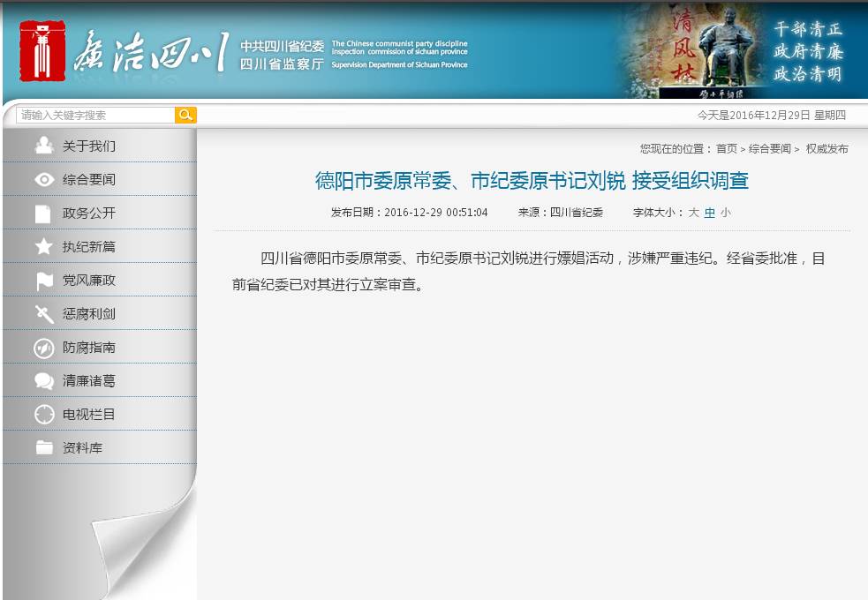Click the 资料库 folder icon
The height and width of the screenshot is (600, 868).
[44, 447]
